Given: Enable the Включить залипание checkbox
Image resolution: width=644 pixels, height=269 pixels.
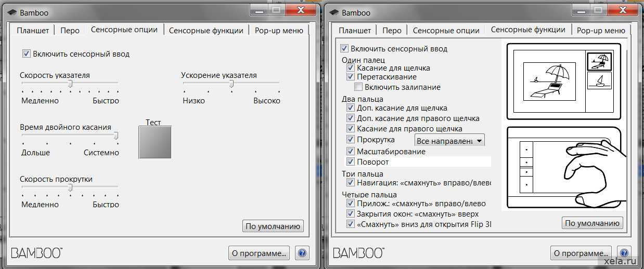Looking at the screenshot, I should click(358, 87).
